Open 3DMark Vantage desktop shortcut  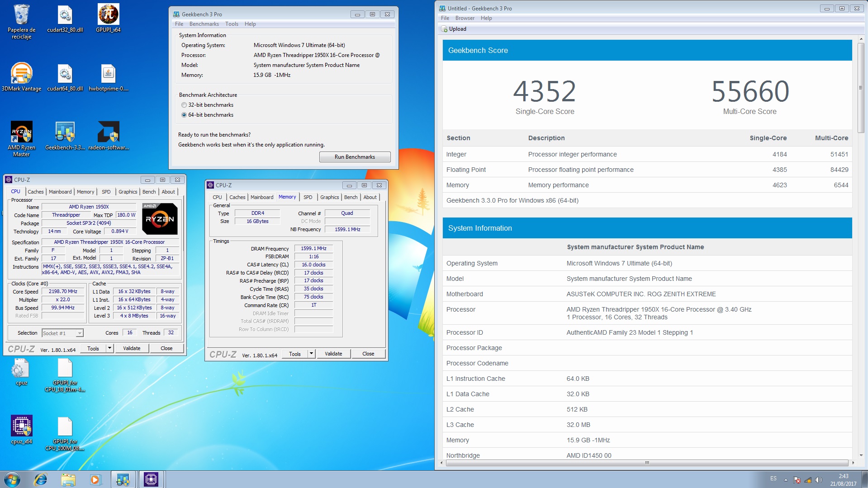21,77
